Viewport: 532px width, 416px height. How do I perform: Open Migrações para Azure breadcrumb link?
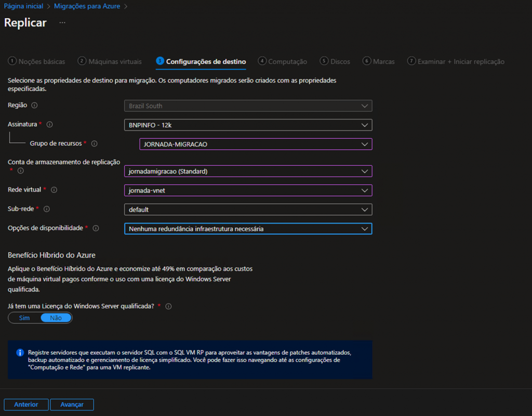click(x=87, y=6)
